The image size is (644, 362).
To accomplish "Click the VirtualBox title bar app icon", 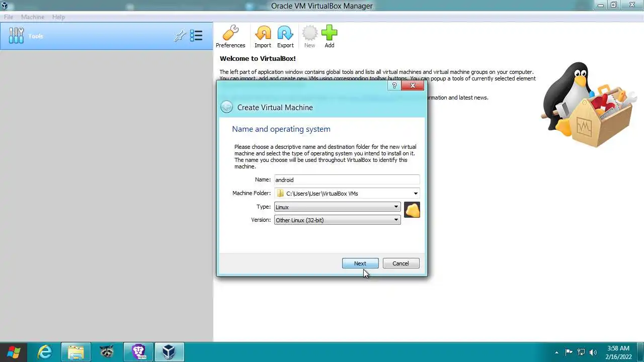I will point(5,6).
